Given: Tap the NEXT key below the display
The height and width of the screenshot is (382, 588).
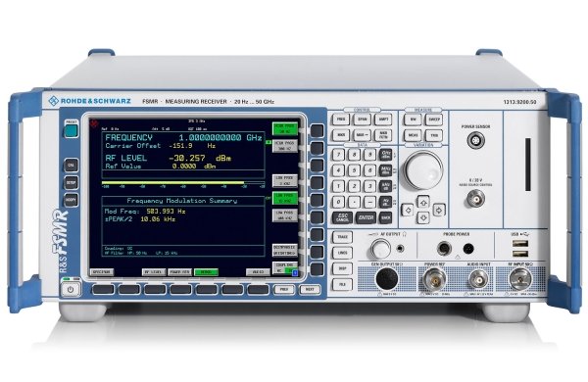Looking at the screenshot, I should (x=310, y=289).
